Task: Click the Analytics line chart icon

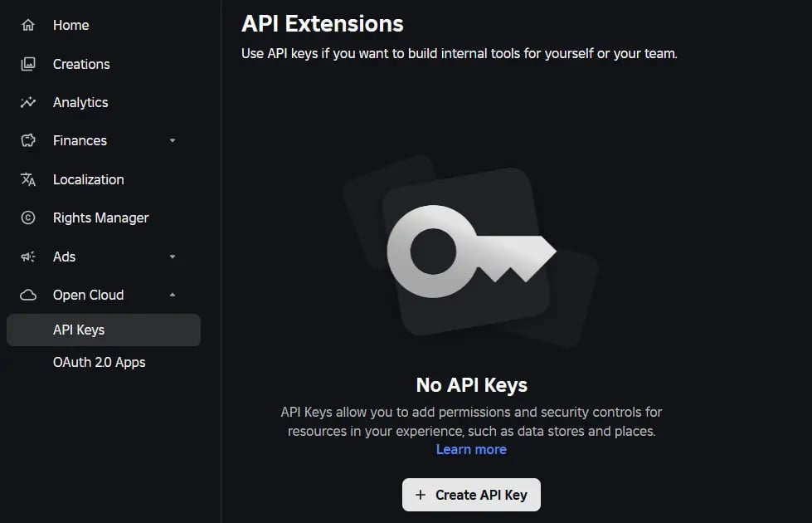Action: click(28, 102)
